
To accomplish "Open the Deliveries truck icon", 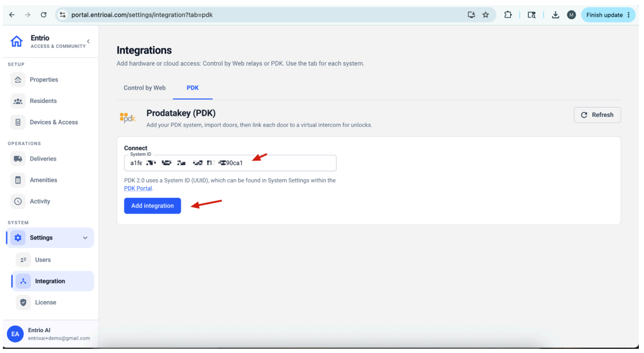I will click(17, 159).
